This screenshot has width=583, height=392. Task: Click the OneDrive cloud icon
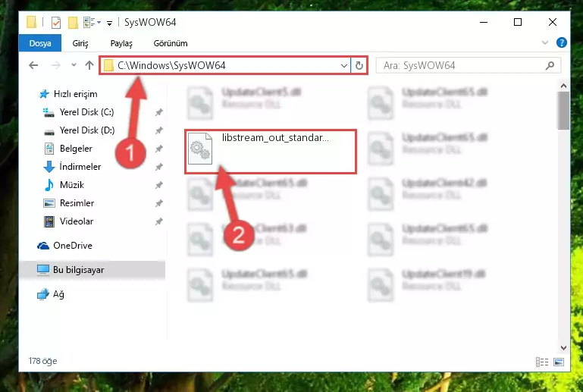(43, 246)
